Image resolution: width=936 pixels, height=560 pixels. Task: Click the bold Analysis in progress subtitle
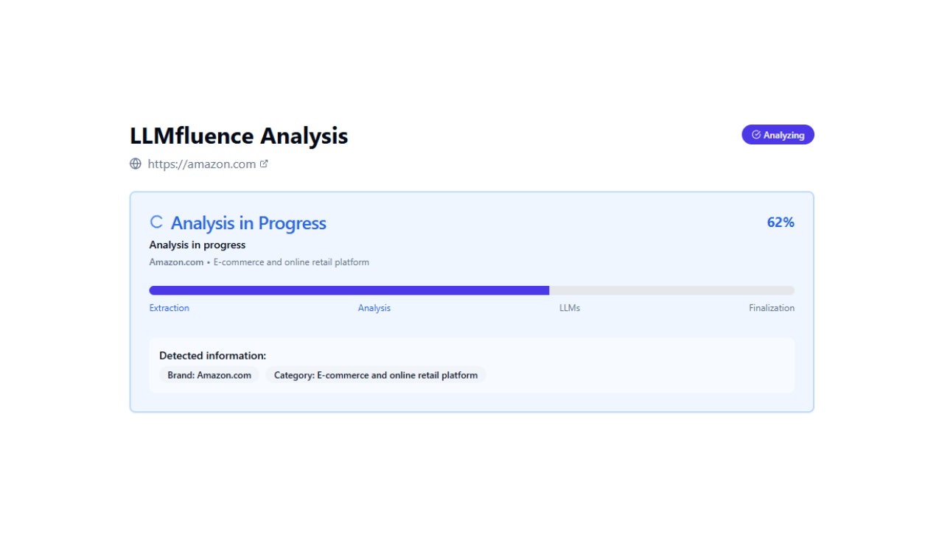[198, 245]
